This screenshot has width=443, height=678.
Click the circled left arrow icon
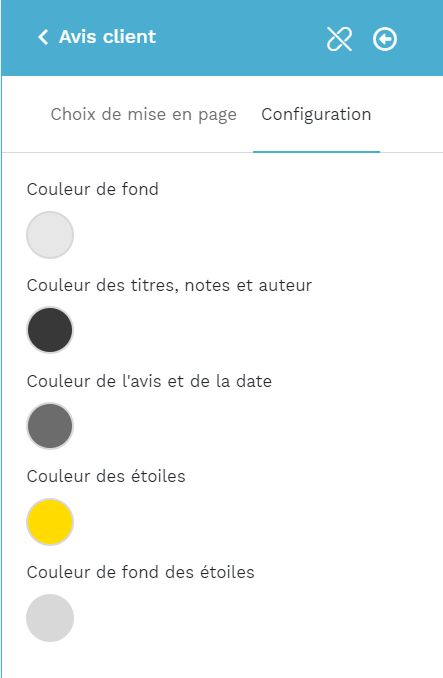click(385, 39)
